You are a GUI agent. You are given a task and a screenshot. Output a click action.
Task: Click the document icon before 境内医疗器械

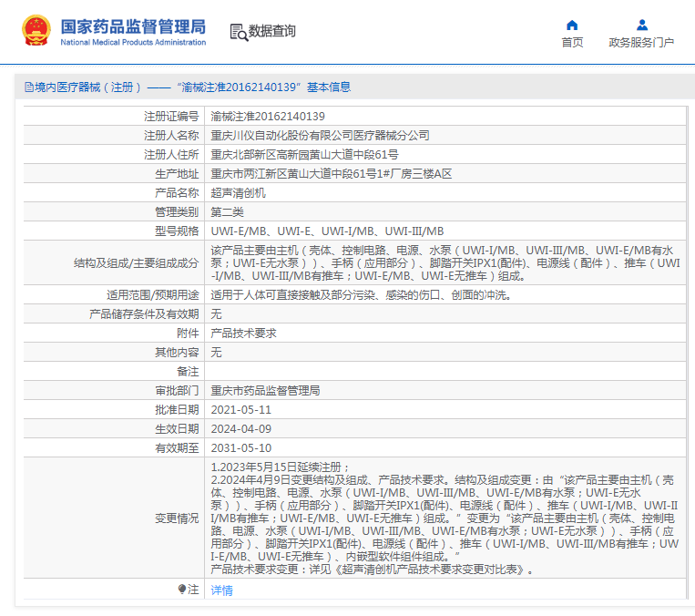(x=27, y=87)
